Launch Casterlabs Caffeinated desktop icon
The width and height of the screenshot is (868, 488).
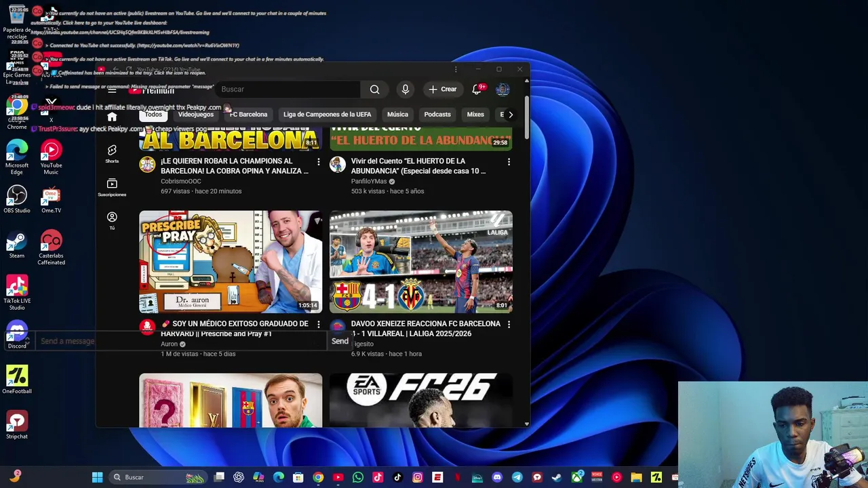51,248
